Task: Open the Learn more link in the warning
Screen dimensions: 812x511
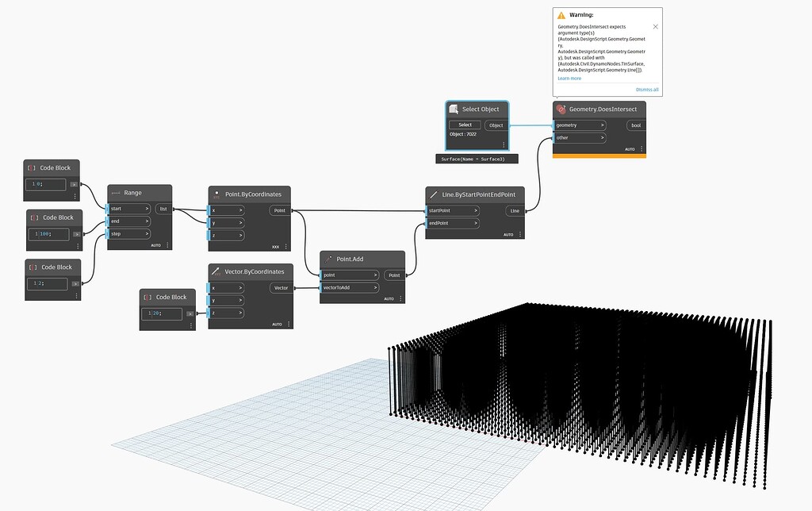Action: tap(569, 78)
